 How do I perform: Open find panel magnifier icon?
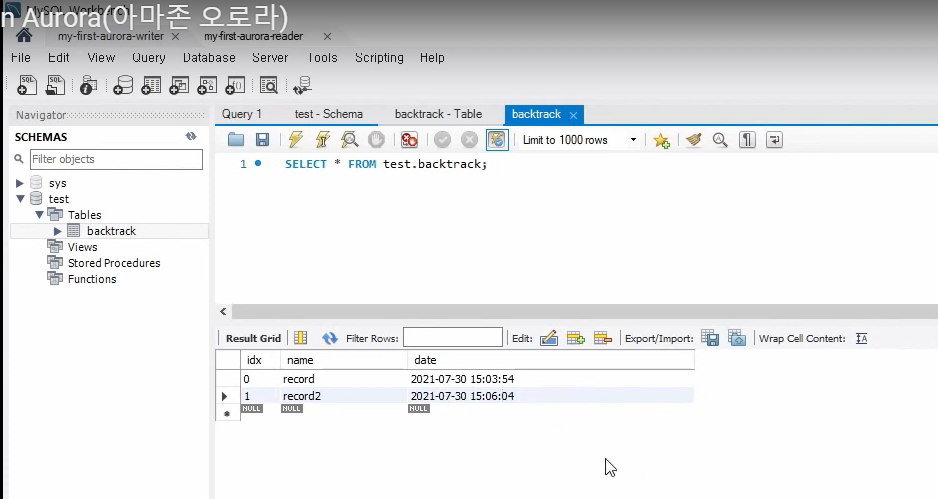[720, 140]
